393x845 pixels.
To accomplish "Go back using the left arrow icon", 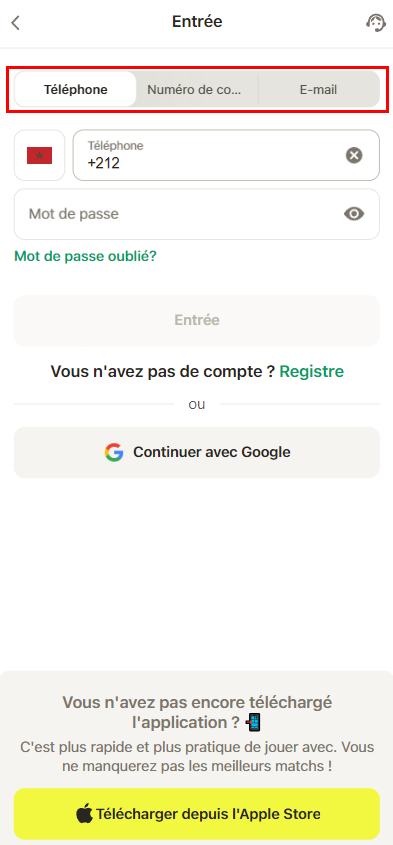I will (x=16, y=23).
